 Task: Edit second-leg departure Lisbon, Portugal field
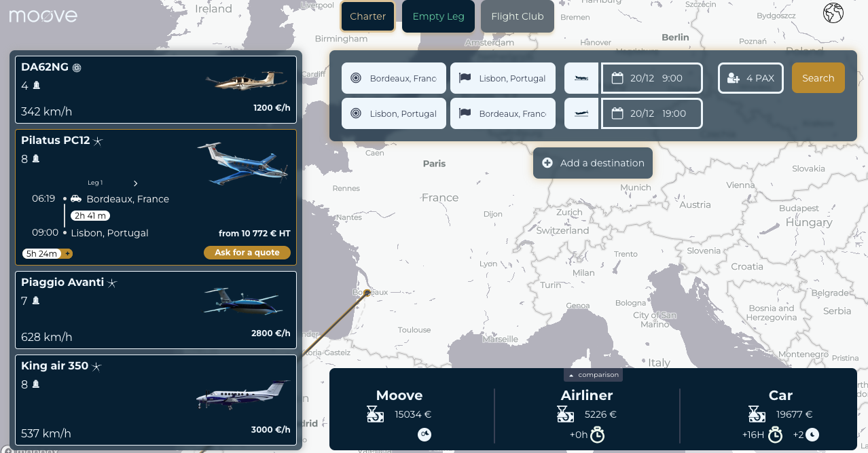(x=394, y=113)
